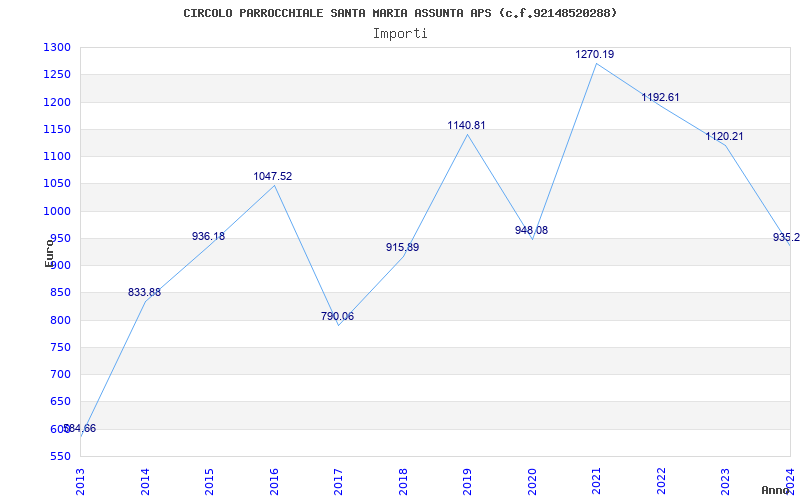The image size is (800, 500).
Task: Click the 2023 x-axis label
Action: tap(726, 481)
